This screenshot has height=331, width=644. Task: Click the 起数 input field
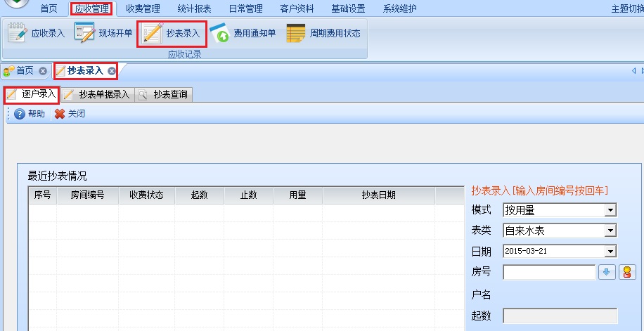tap(560, 316)
